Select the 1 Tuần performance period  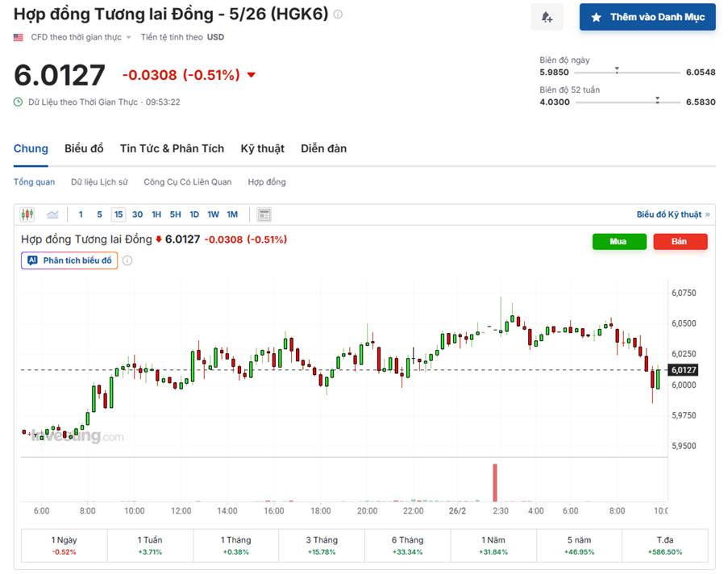pos(150,546)
